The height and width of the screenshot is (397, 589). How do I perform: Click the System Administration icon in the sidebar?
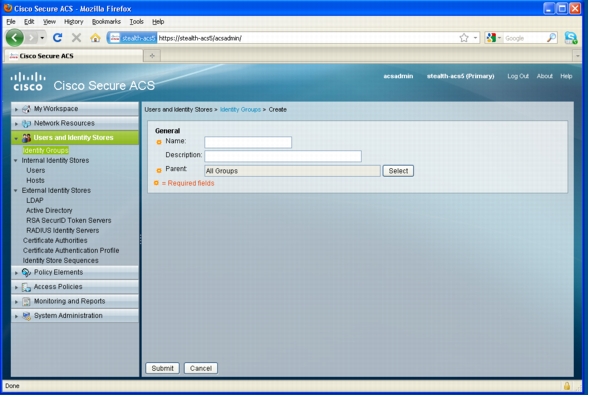click(x=26, y=316)
